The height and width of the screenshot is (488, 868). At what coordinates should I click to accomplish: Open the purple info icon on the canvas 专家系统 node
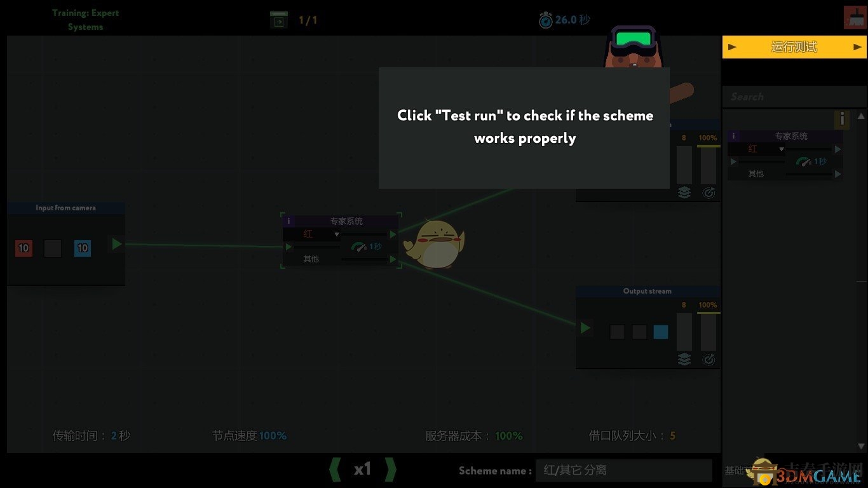pos(288,221)
